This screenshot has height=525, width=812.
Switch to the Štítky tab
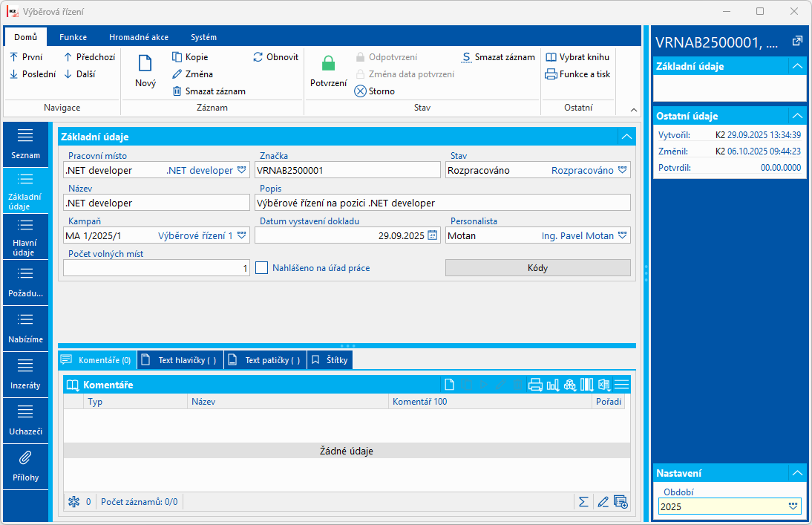[x=330, y=360]
